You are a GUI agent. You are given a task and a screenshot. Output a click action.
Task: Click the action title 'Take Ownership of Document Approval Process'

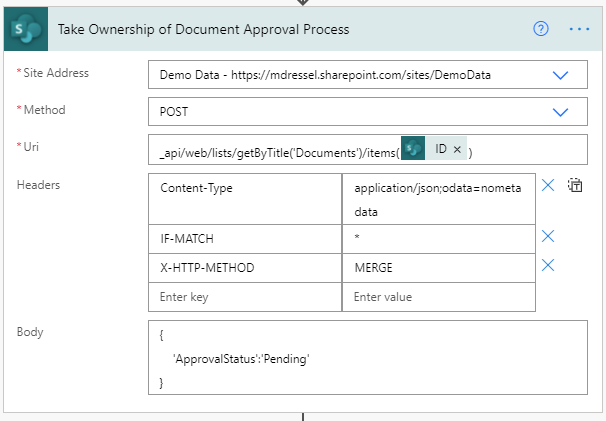(203, 29)
